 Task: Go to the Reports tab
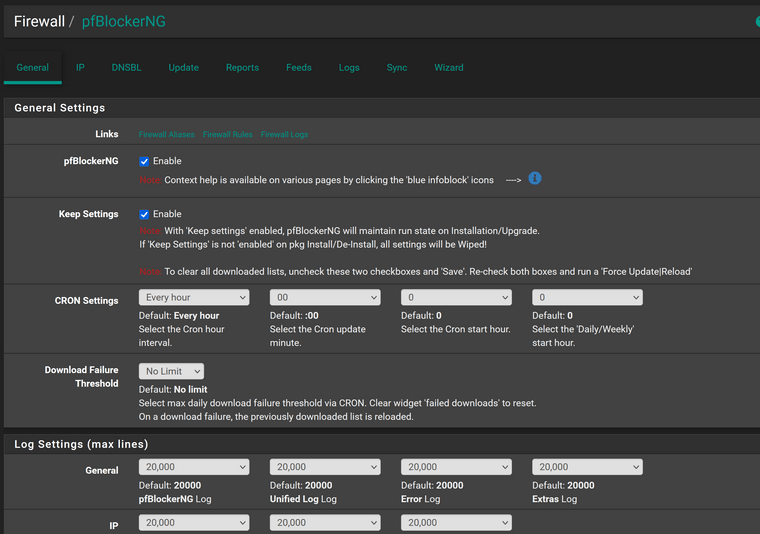point(242,67)
